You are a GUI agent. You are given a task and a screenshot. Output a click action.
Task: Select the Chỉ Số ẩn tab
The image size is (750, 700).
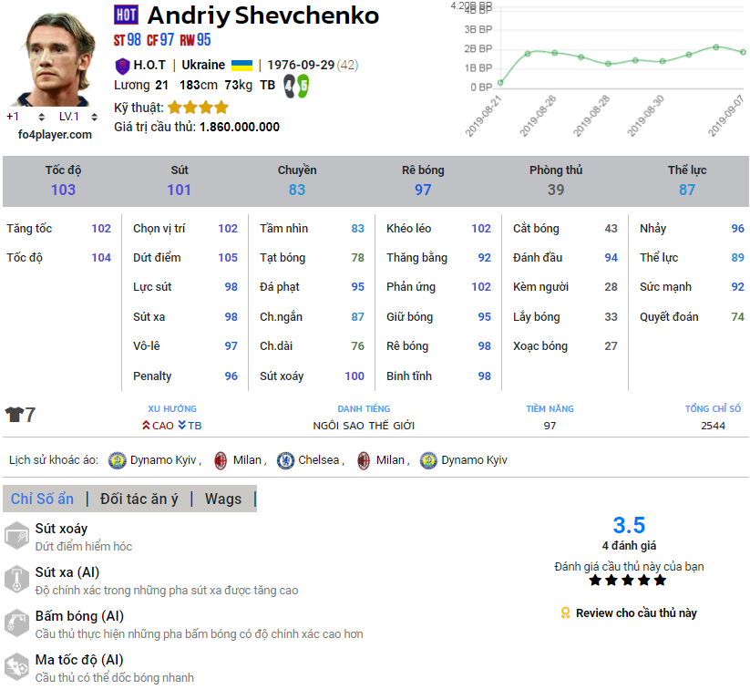(x=42, y=499)
